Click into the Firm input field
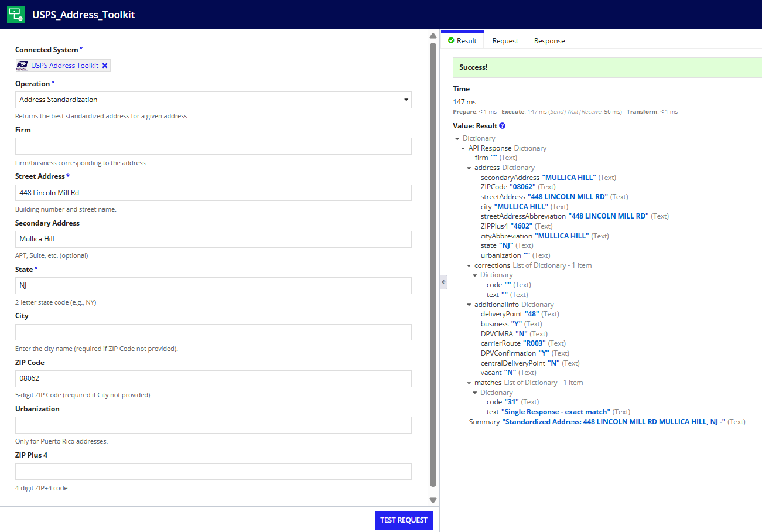The height and width of the screenshot is (532, 762). [213, 146]
